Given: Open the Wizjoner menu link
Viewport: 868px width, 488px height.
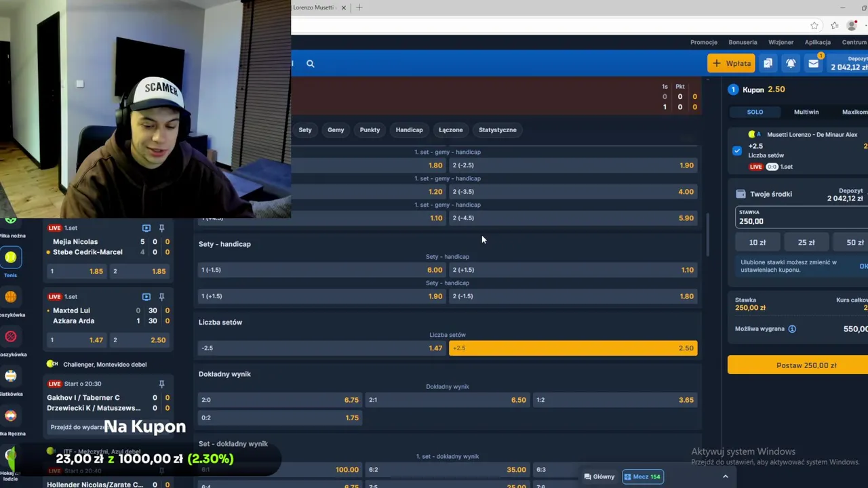Looking at the screenshot, I should 781,42.
